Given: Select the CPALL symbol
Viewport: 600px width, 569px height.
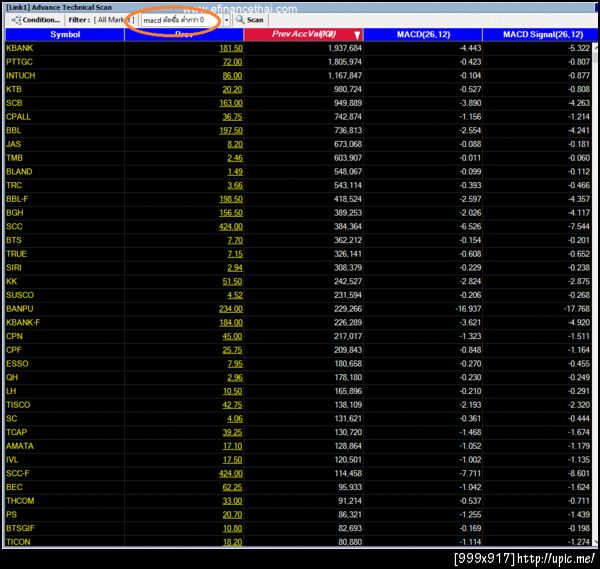Looking at the screenshot, I should coord(18,117).
